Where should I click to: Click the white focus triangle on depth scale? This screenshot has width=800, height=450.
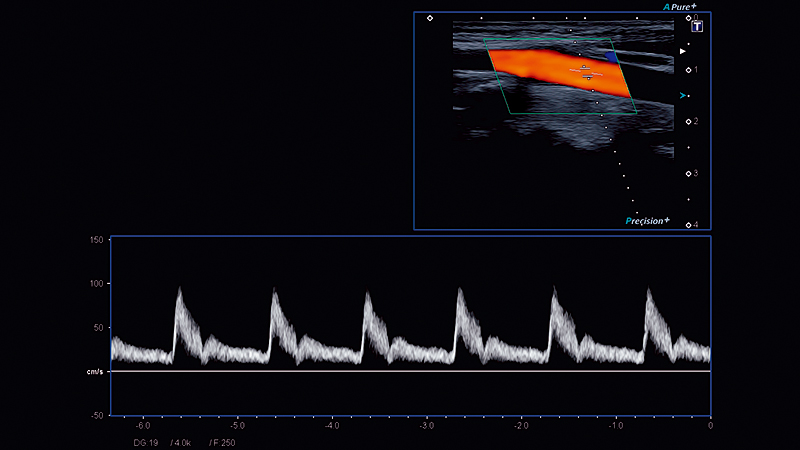pos(684,50)
